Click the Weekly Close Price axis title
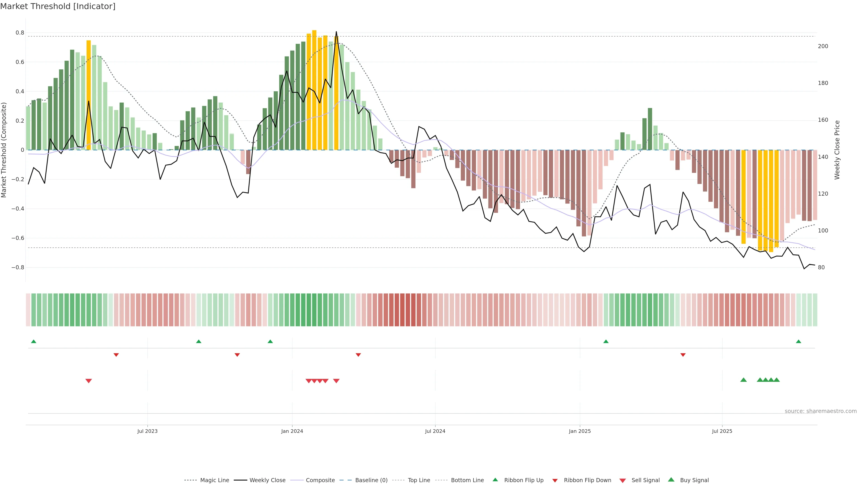This screenshot has width=868, height=488. 837,150
